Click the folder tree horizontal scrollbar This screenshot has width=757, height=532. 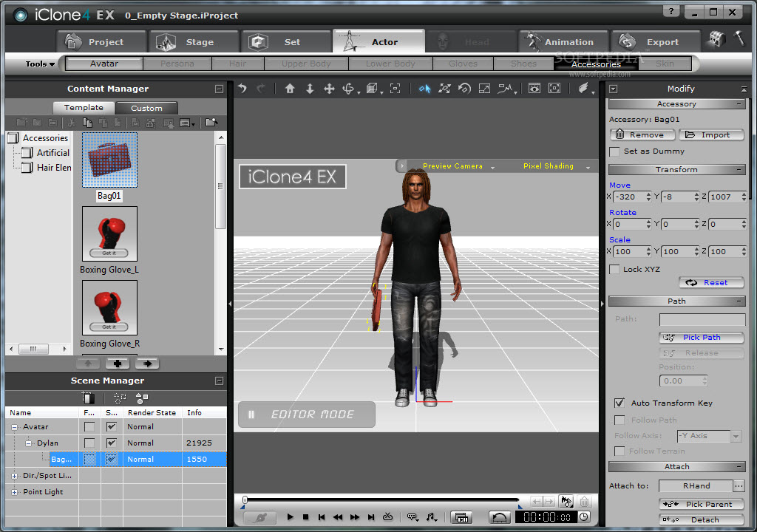coord(33,349)
